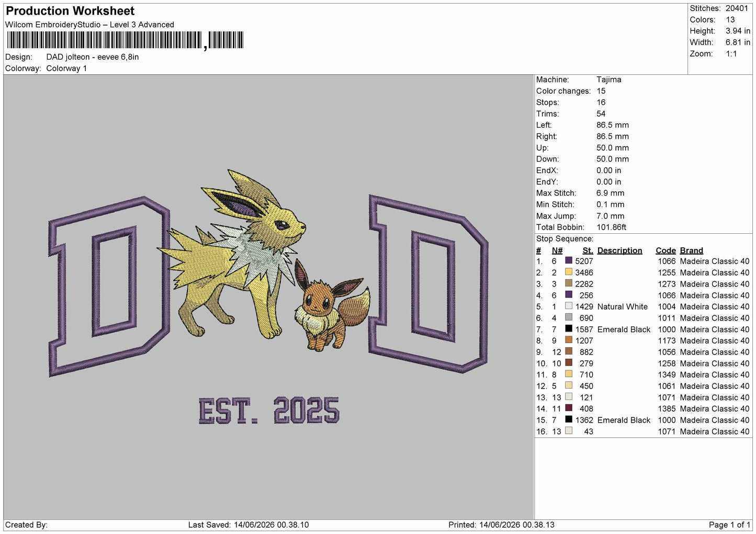Click the 'Brand' column header

coord(692,251)
